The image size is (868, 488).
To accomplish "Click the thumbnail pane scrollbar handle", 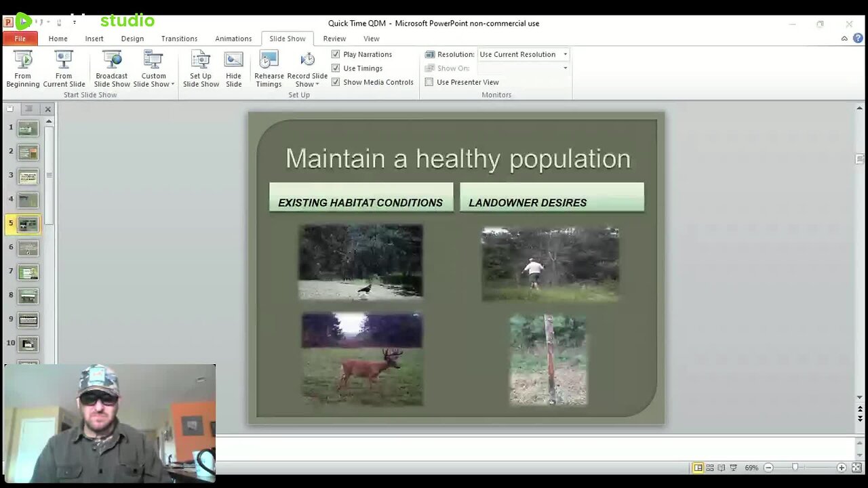I will pyautogui.click(x=49, y=176).
